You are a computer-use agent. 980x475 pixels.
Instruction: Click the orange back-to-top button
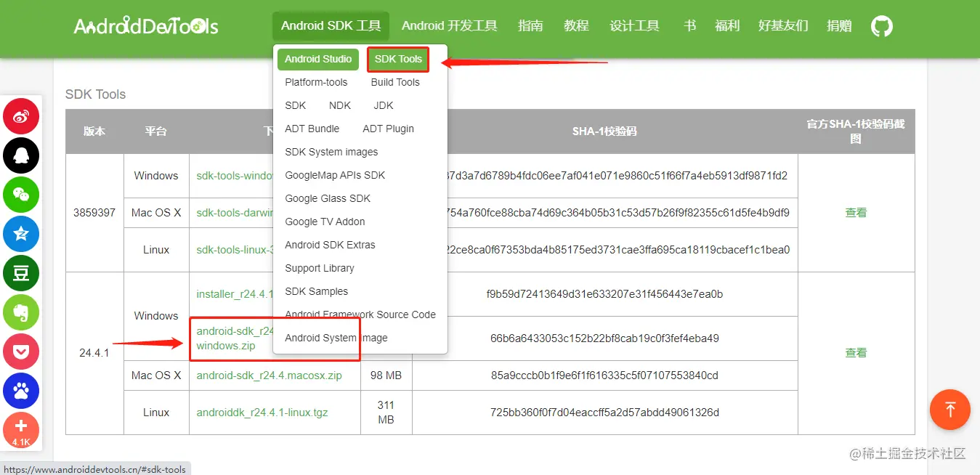(950, 409)
